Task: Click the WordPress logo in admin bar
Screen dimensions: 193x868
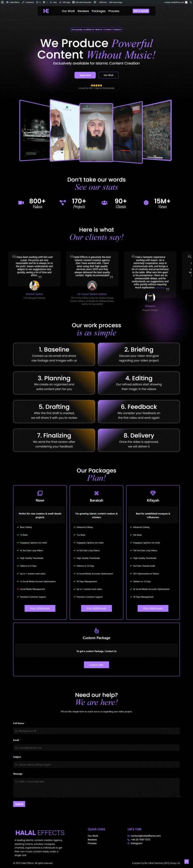Action: 3,2
